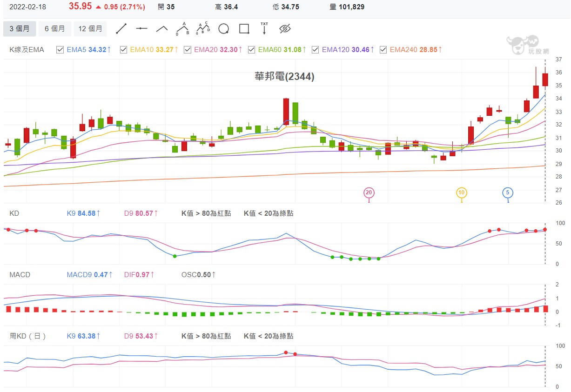Viewport: 571px width, 392px height.
Task: Uncheck the EMA10 checkbox
Action: 123,49
